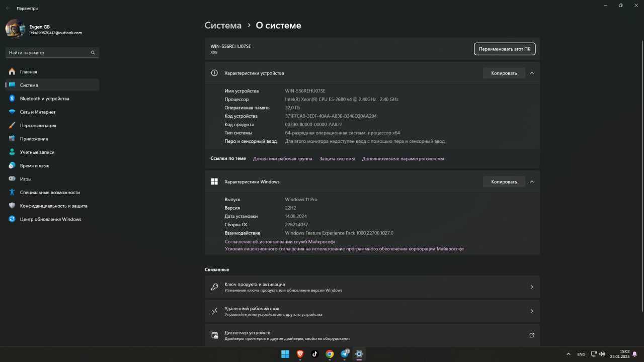This screenshot has width=644, height=362.
Task: Open Telegram from the taskbar
Action: pos(344,354)
